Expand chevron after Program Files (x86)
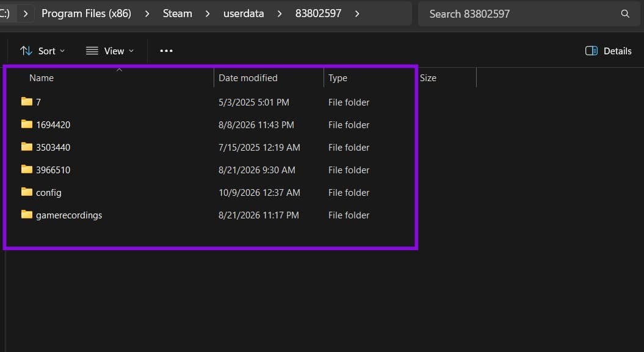Screen dimensions: 644x352 (147, 13)
